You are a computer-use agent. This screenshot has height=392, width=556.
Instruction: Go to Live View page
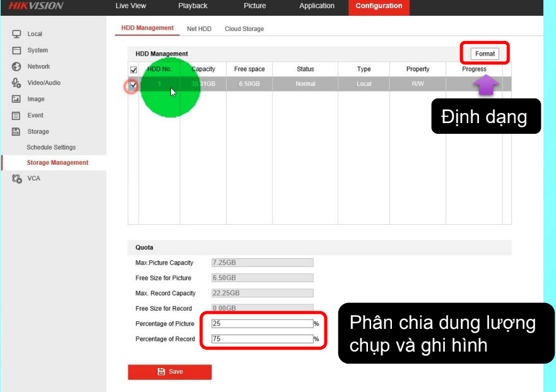click(x=131, y=6)
